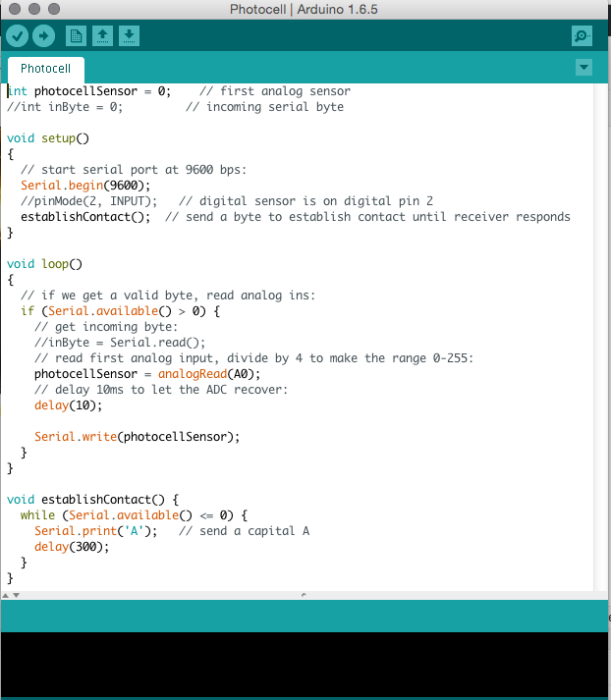The width and height of the screenshot is (611, 700).
Task: Click the comment '// start serial port at 9600 bps:'
Action: click(134, 170)
